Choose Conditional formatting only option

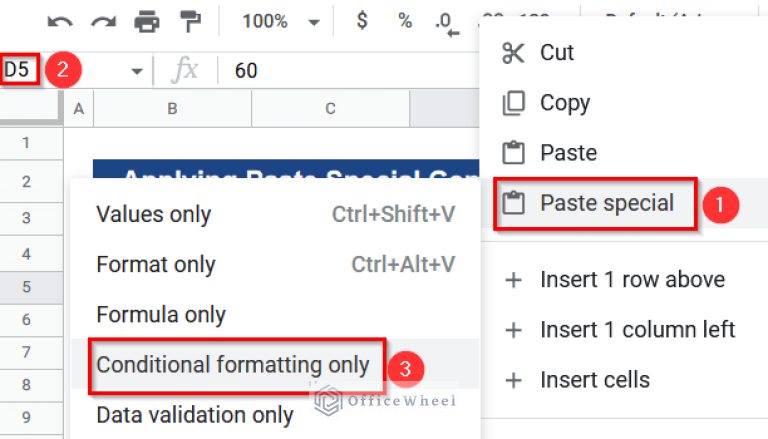[x=232, y=365]
